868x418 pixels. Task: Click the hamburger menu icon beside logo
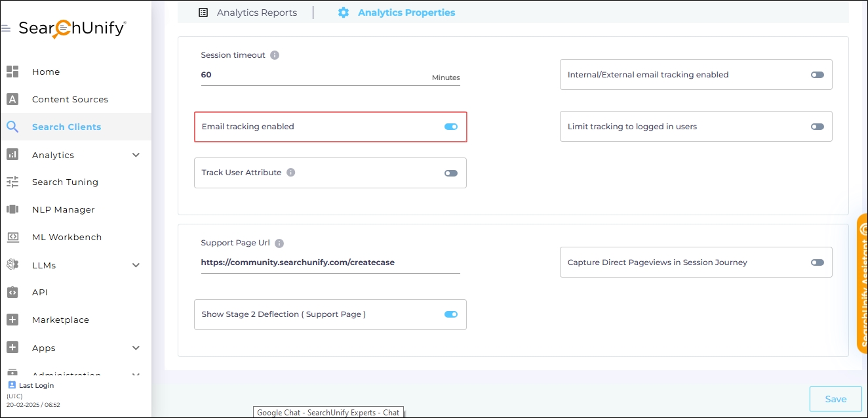[x=6, y=29]
